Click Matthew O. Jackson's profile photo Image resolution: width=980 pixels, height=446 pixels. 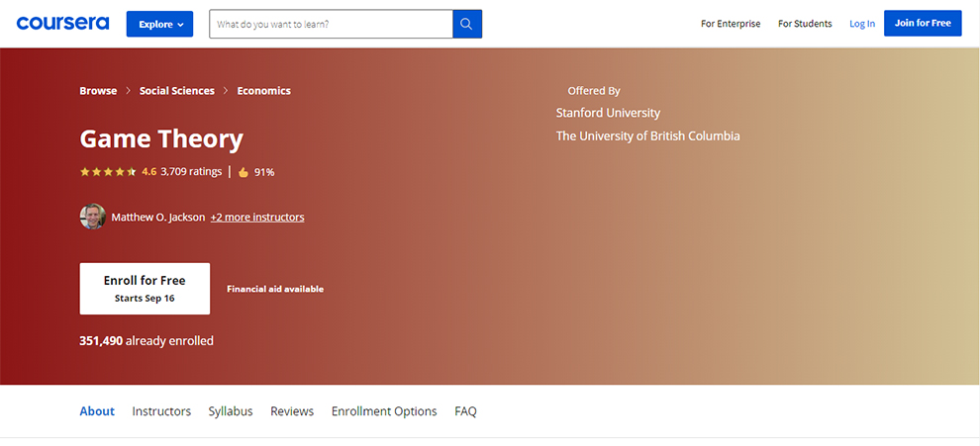pyautogui.click(x=92, y=217)
